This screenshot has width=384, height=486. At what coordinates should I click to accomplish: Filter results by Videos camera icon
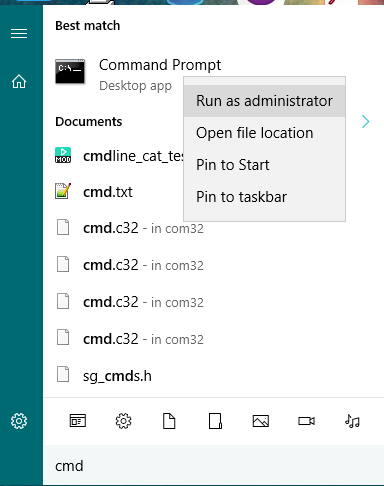[306, 421]
